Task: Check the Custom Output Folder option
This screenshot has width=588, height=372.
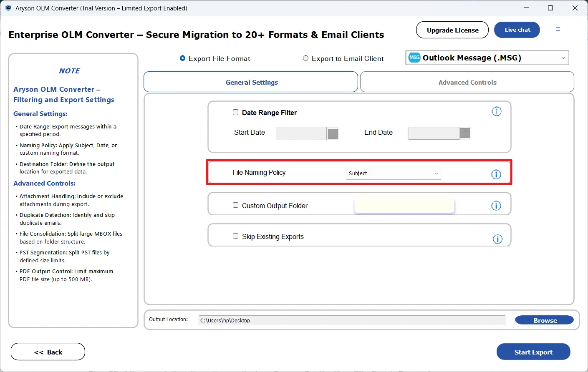Action: 235,205
